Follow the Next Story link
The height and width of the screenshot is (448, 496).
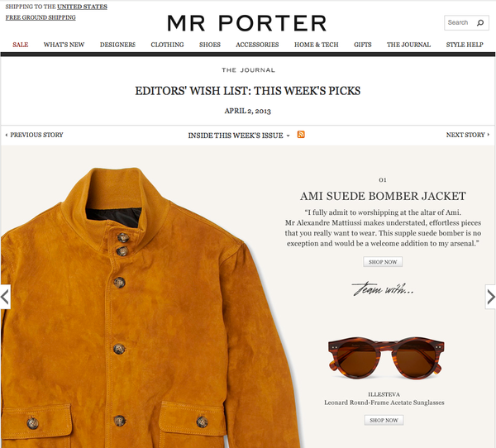[x=468, y=135]
